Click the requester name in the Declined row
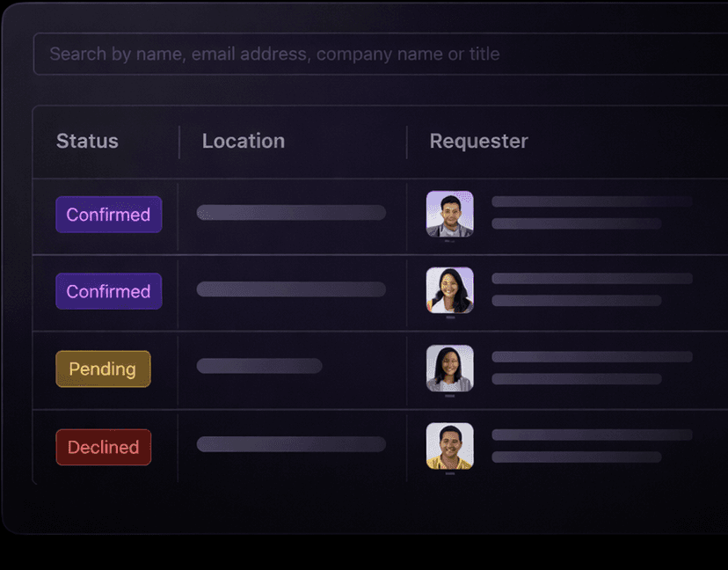This screenshot has width=728, height=570. (x=591, y=435)
